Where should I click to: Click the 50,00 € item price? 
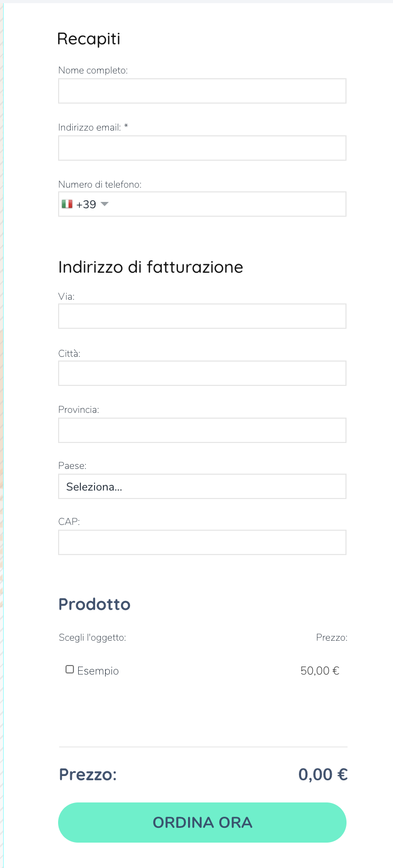[x=320, y=671]
